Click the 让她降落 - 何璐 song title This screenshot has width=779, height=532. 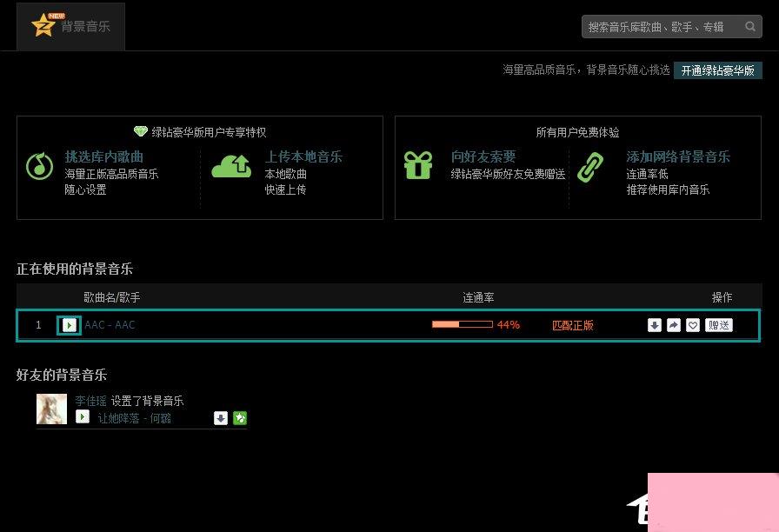134,418
